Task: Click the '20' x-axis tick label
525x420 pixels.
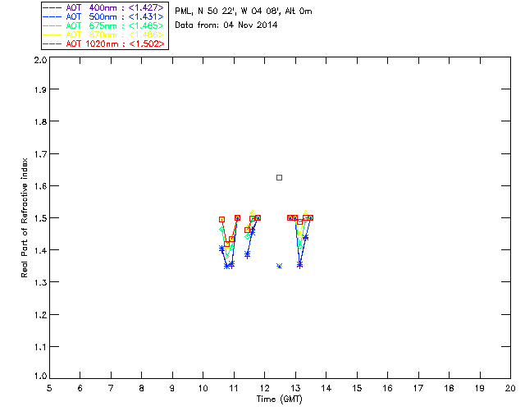Action: [510, 389]
